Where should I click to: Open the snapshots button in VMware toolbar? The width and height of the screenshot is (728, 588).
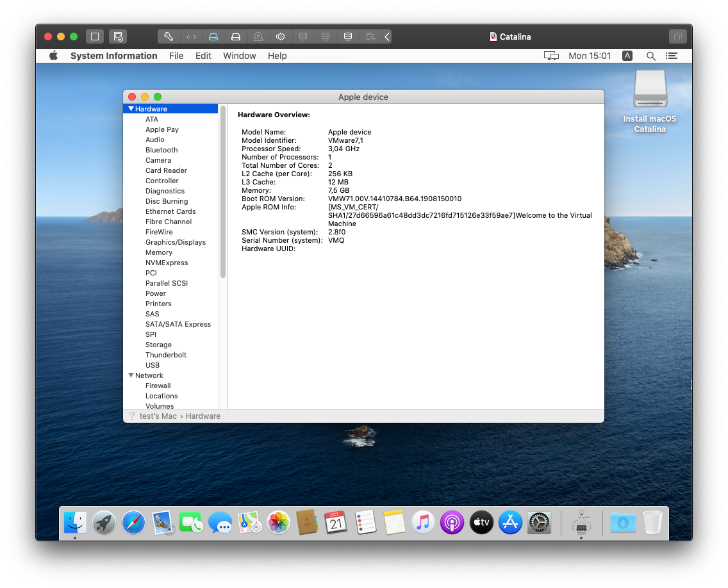[x=118, y=37]
